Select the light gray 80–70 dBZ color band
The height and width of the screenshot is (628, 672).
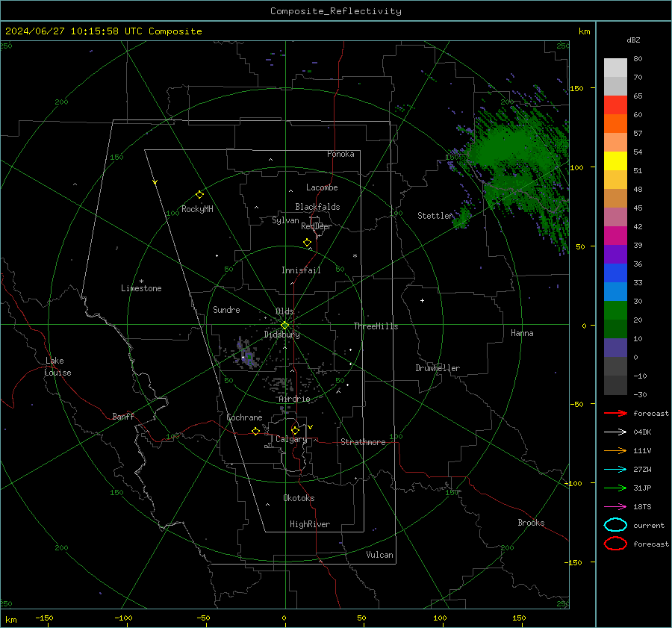pos(615,68)
